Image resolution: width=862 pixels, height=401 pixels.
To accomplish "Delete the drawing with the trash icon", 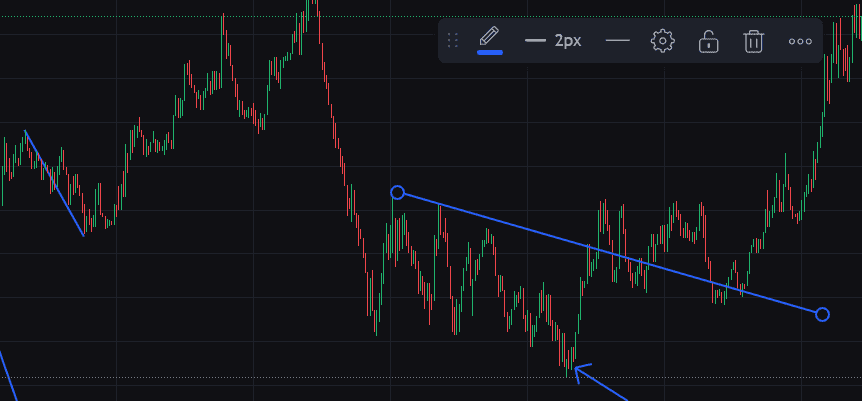I will 754,41.
